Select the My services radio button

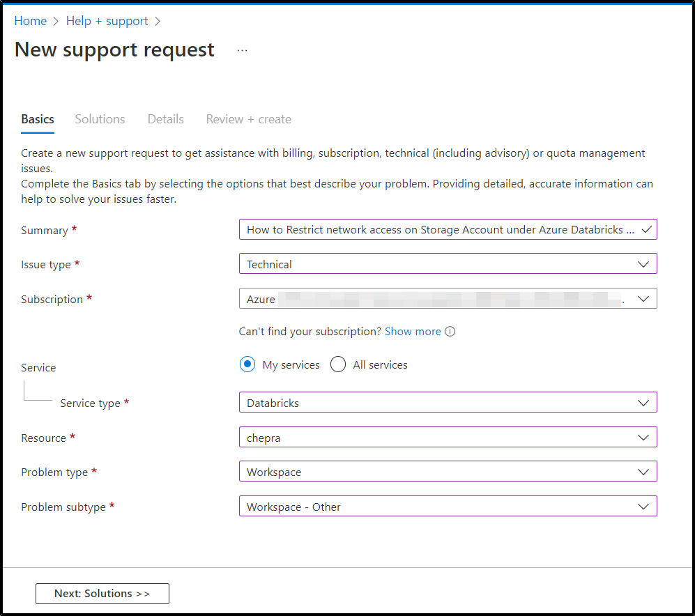(x=247, y=364)
